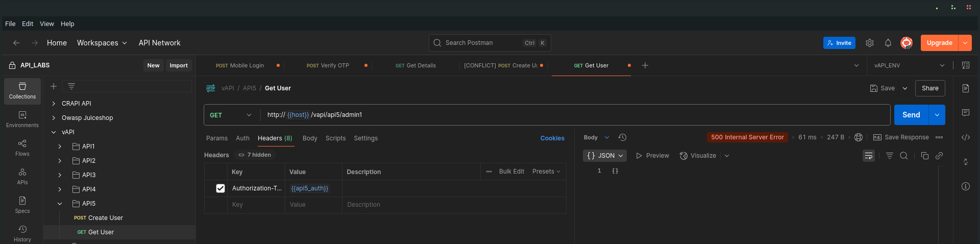Screen dimensions: 980x244
Task: Open the Workspaces menu
Action: (102, 43)
